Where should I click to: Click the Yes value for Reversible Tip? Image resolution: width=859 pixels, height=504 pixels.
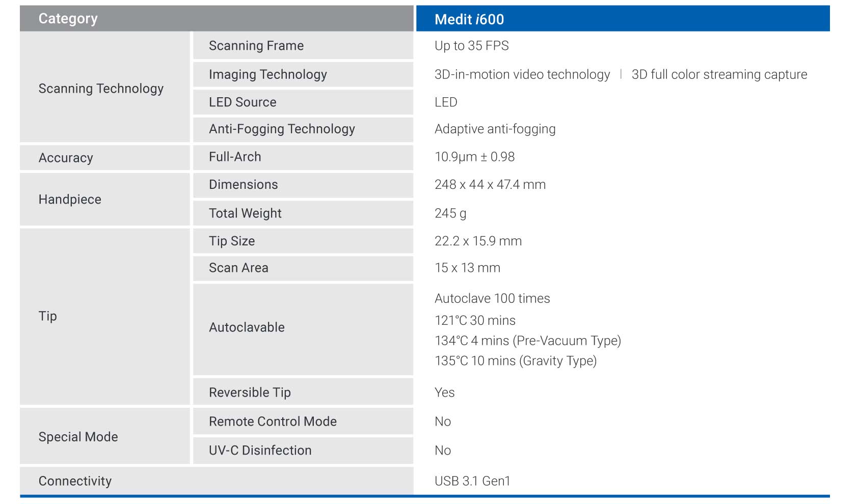point(444,393)
